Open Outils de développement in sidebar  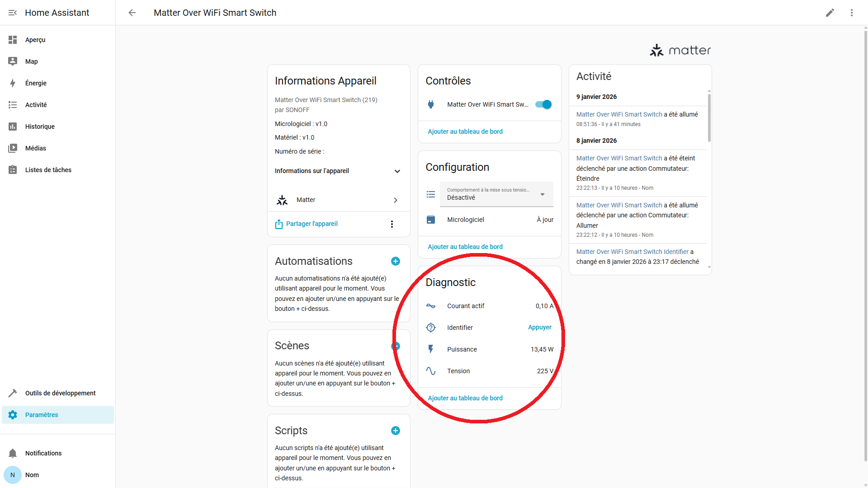pos(60,393)
